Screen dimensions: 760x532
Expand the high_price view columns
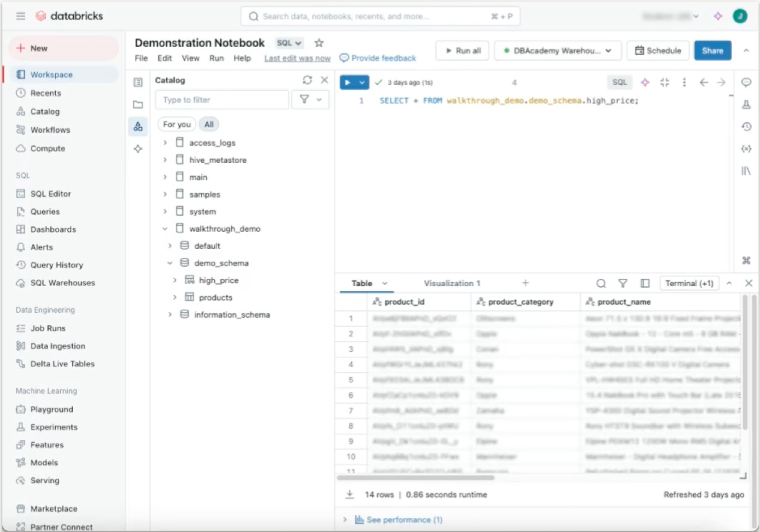point(175,280)
